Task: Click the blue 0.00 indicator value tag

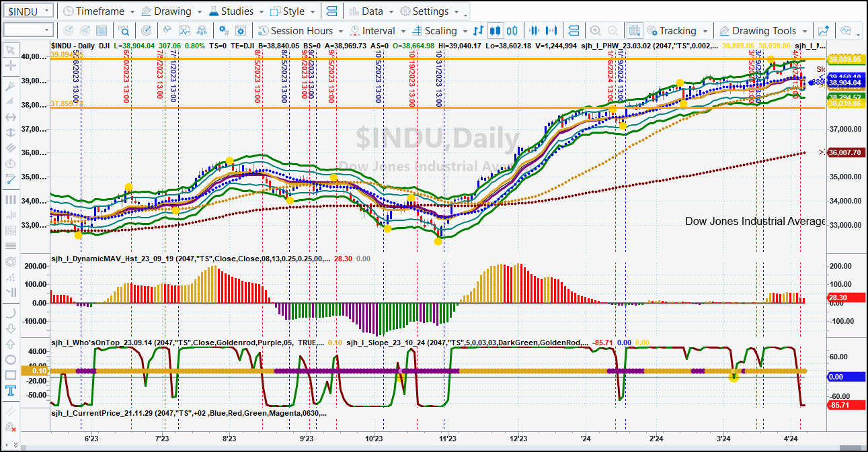Action: click(846, 377)
